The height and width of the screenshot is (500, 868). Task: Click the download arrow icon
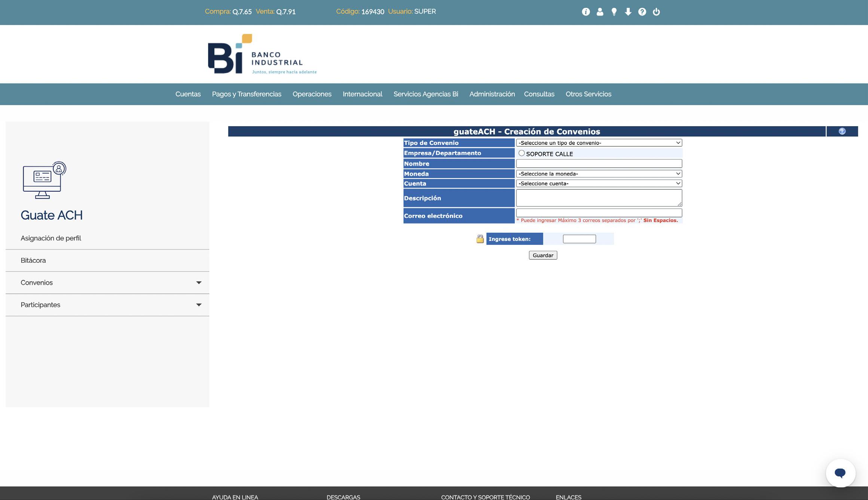pos(628,12)
